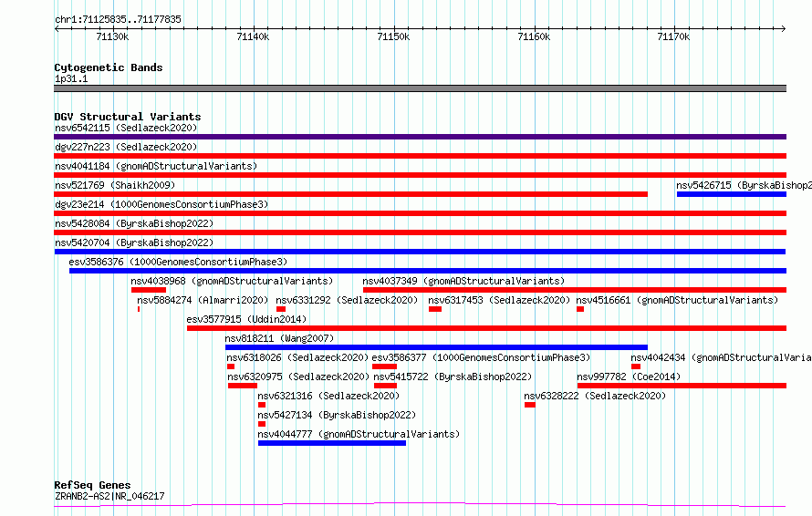Select the nsv4516661 gnomADStructuralVariants label
This screenshot has width=812, height=516.
(x=677, y=300)
